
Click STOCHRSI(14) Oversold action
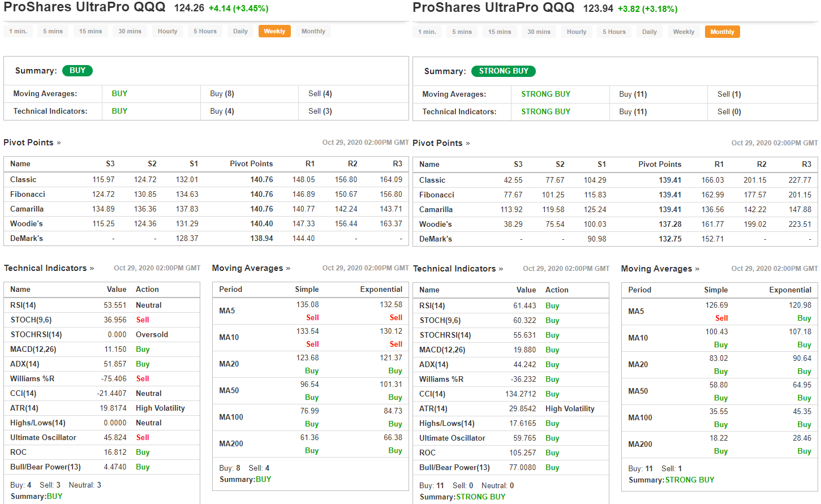(152, 334)
